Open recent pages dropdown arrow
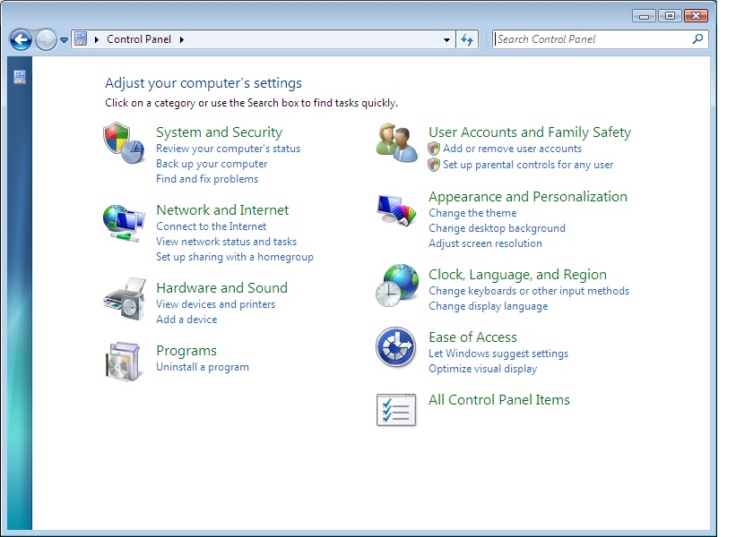 pos(64,40)
